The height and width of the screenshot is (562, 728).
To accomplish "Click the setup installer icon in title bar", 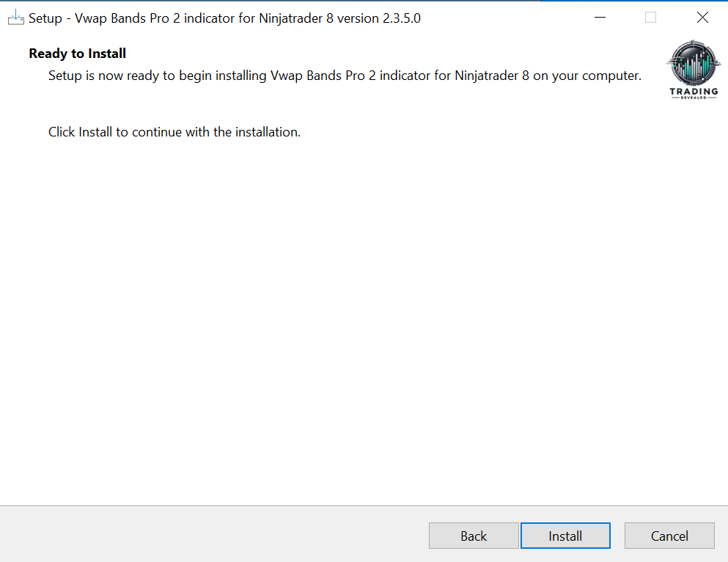I will (15, 18).
